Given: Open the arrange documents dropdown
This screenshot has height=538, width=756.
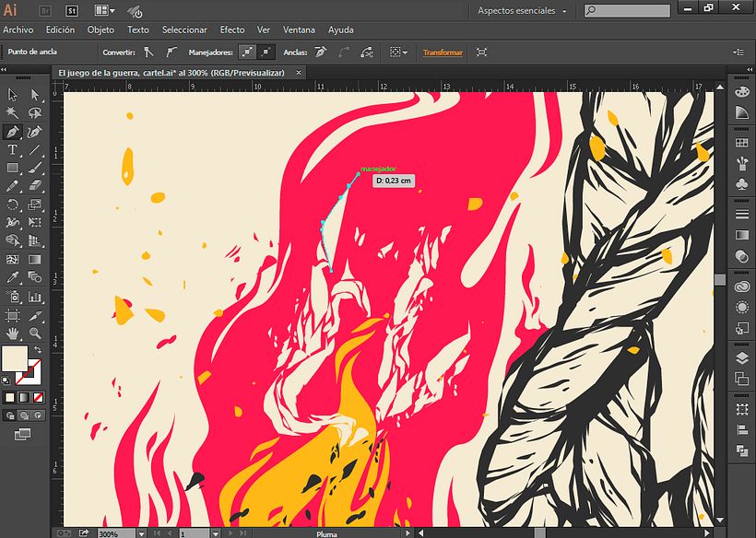Looking at the screenshot, I should [104, 10].
